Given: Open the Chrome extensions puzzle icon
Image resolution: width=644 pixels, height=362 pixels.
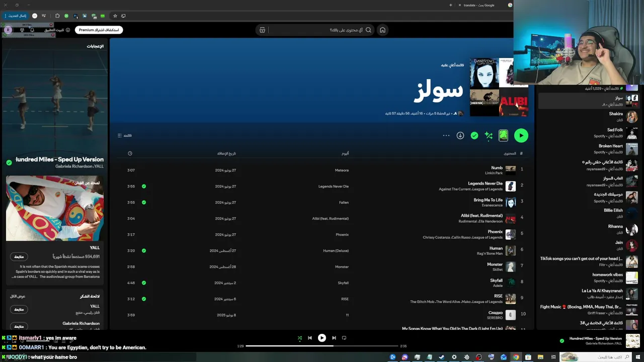Looking at the screenshot, I should (x=57, y=16).
